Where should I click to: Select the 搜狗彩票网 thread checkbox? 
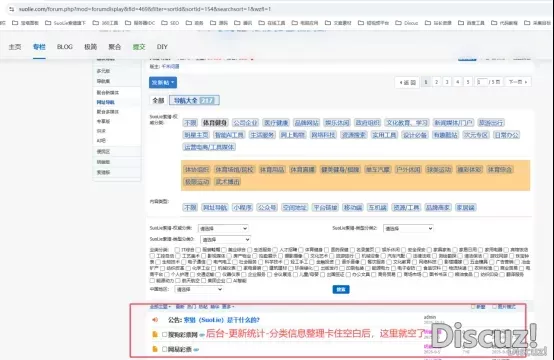[164, 334]
